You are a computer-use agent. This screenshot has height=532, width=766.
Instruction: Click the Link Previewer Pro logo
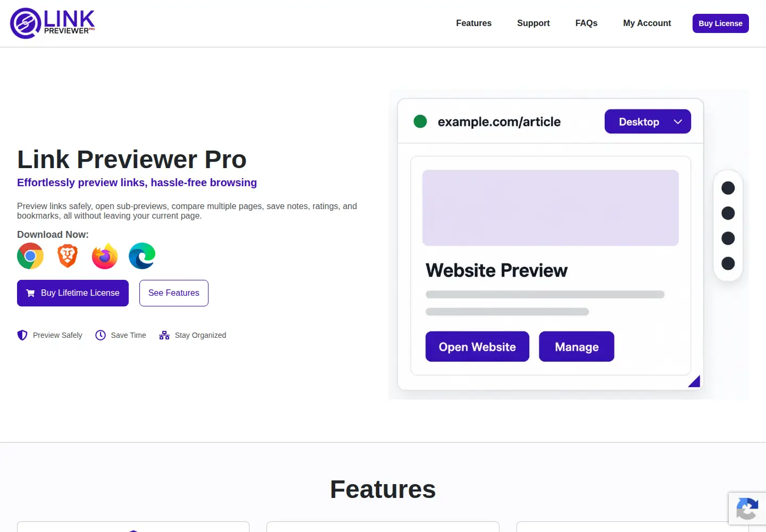(53, 23)
